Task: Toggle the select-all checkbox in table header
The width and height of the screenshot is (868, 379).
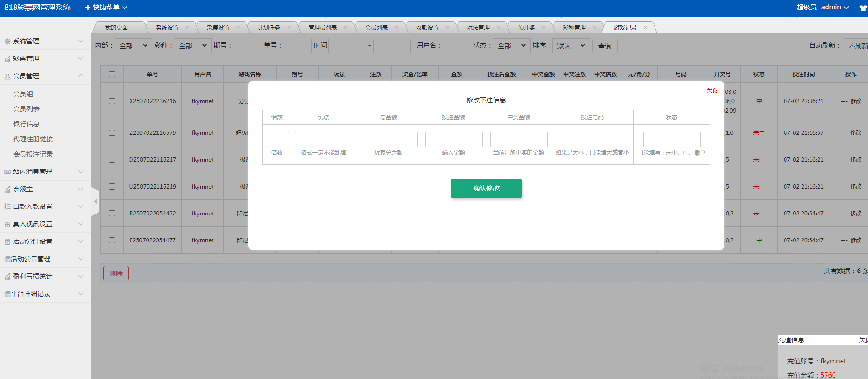Action: click(x=112, y=74)
